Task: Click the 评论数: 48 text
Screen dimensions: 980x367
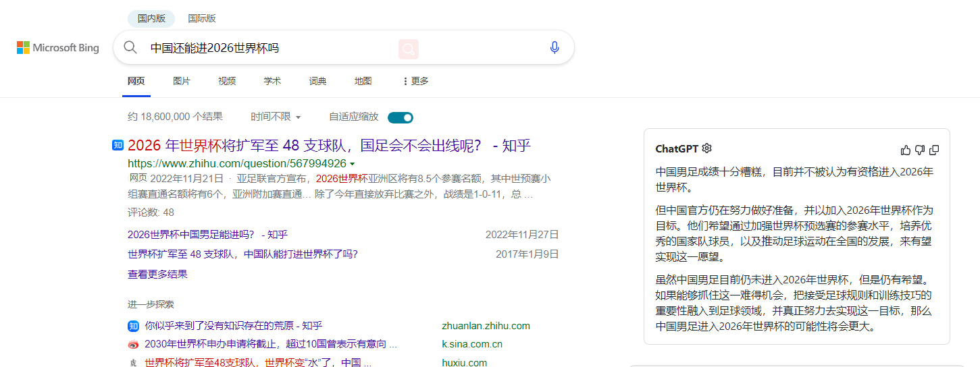Action: coord(151,213)
